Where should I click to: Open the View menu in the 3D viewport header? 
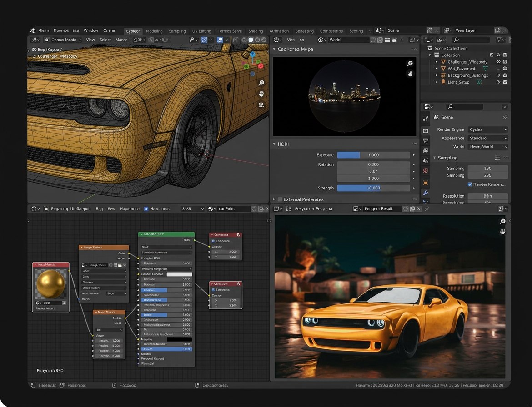coord(90,40)
